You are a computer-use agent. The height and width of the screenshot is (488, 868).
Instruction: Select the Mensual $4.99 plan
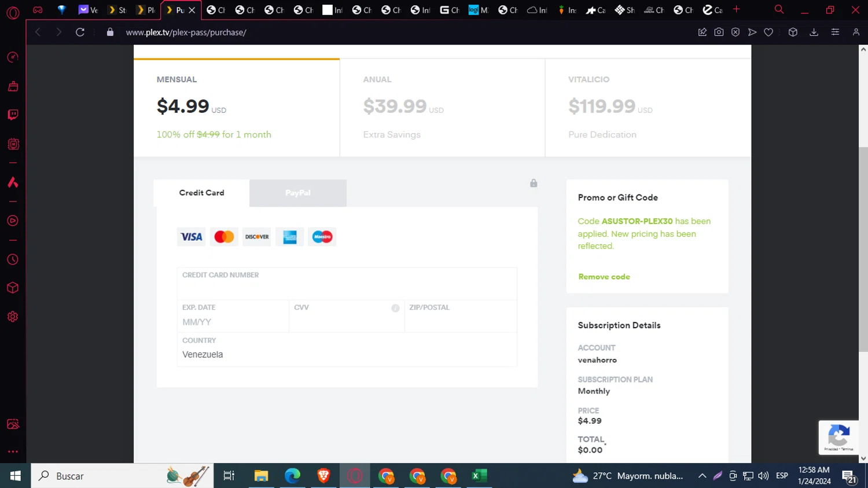coord(237,108)
